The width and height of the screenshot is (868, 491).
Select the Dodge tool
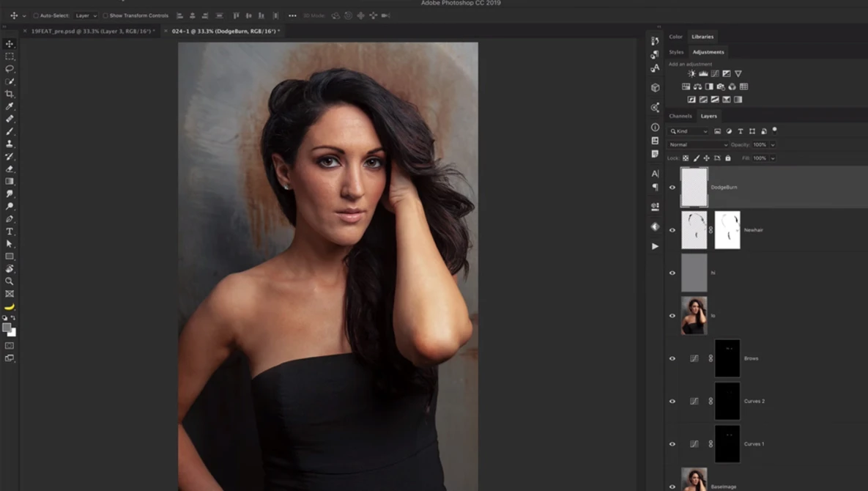10,207
